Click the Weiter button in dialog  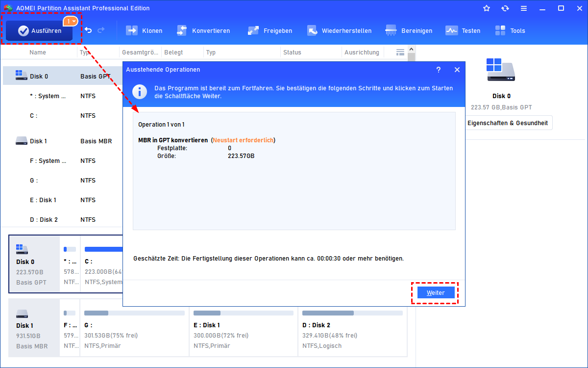click(x=436, y=293)
